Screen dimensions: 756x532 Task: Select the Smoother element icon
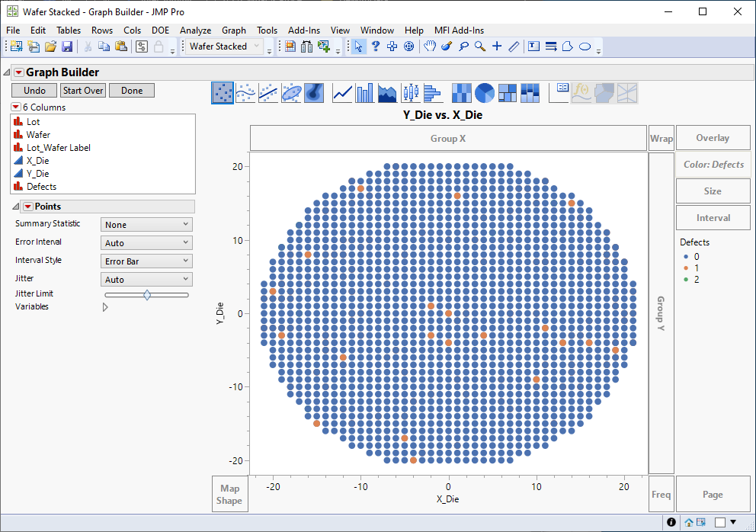point(245,93)
